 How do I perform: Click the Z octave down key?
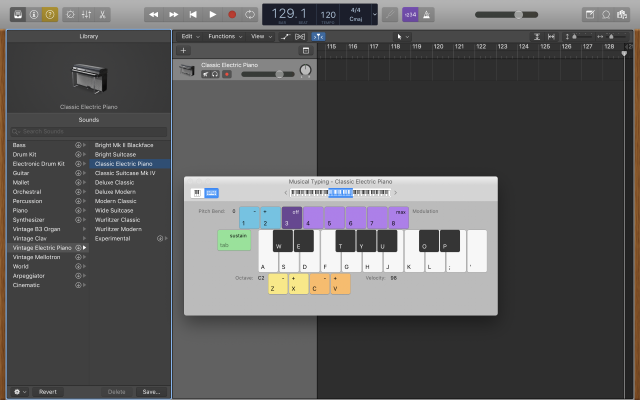pyautogui.click(x=278, y=284)
